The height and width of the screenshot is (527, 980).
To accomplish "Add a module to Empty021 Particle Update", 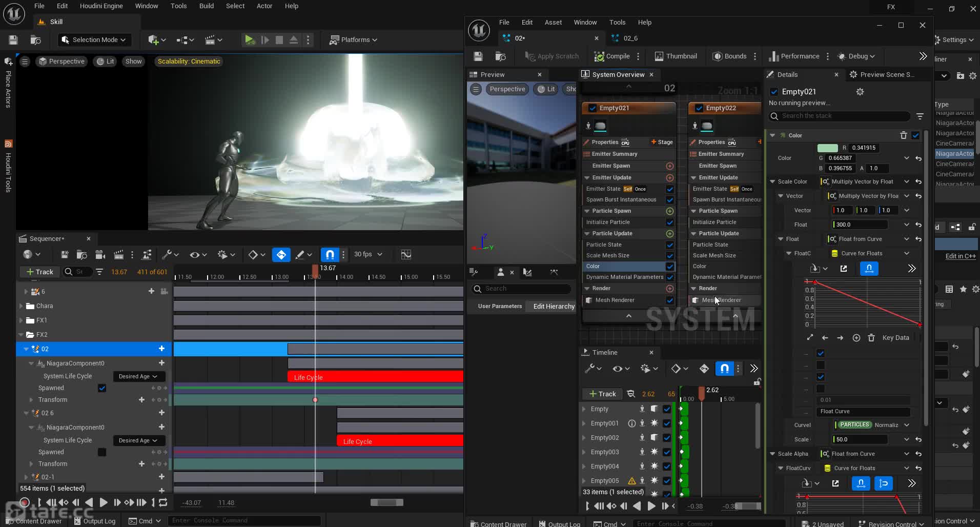I will [x=669, y=234].
